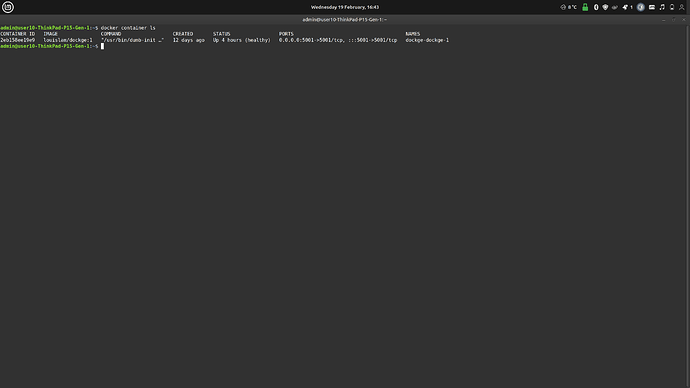Image resolution: width=690 pixels, height=388 pixels.
Task: Click the 'PORTS' column header
Action: pos(286,34)
